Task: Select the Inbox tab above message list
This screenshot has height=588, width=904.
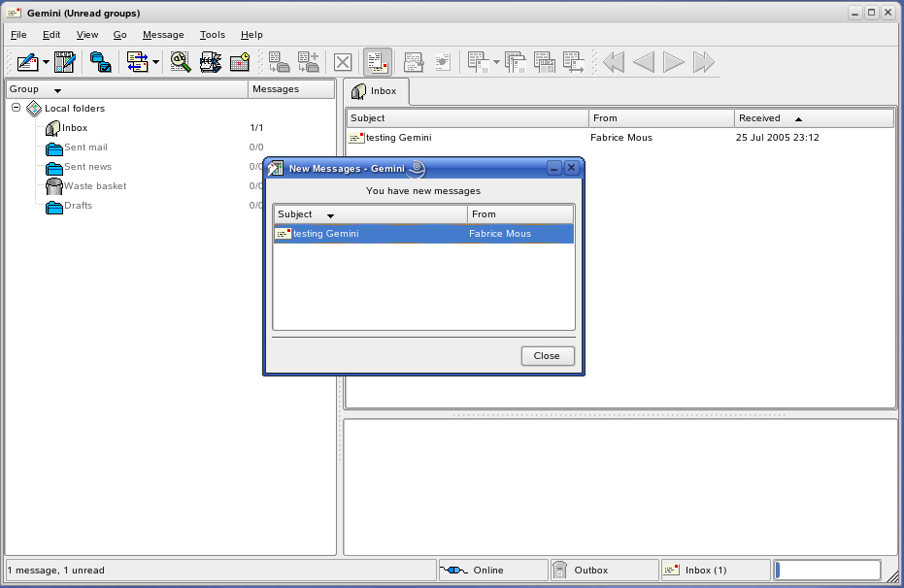Action: pos(376,91)
